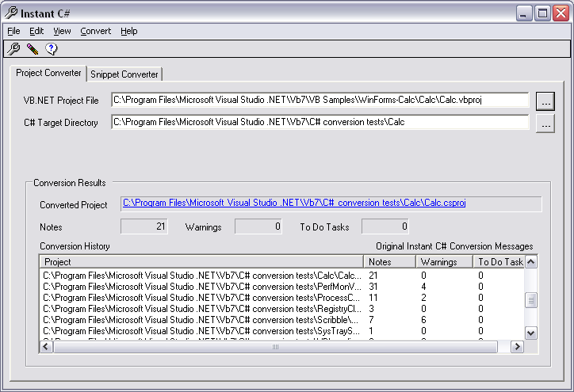
Task: Select the Calc\Calc... history row
Action: [x=282, y=276]
